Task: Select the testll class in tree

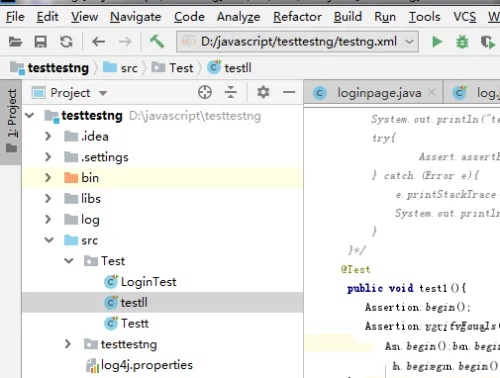Action: 162,303
